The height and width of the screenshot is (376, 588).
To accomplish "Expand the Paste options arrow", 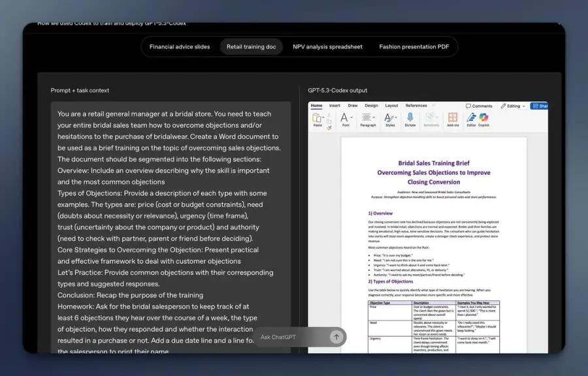I will click(x=323, y=117).
